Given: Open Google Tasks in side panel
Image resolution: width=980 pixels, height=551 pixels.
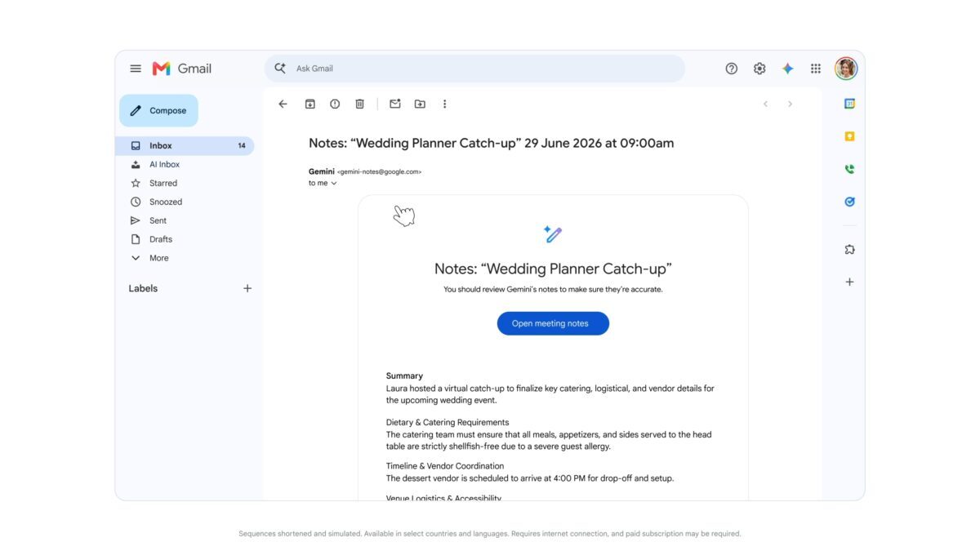Looking at the screenshot, I should (849, 202).
